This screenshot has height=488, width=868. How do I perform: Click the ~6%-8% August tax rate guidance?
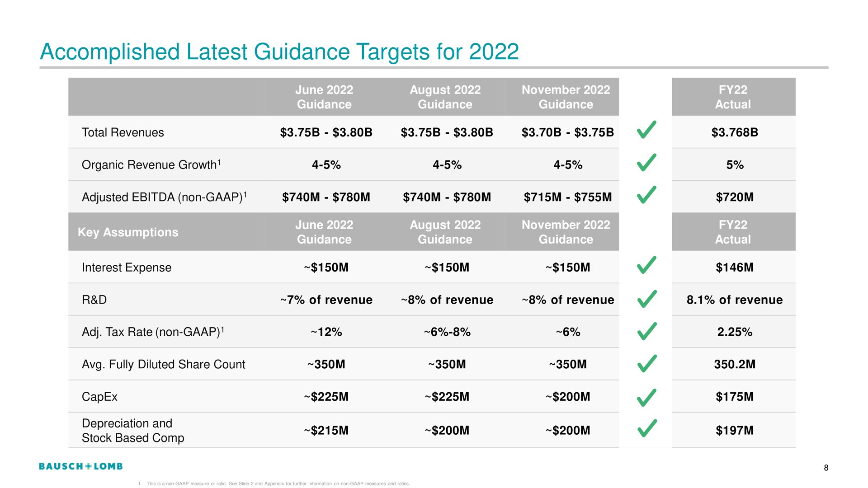(447, 332)
